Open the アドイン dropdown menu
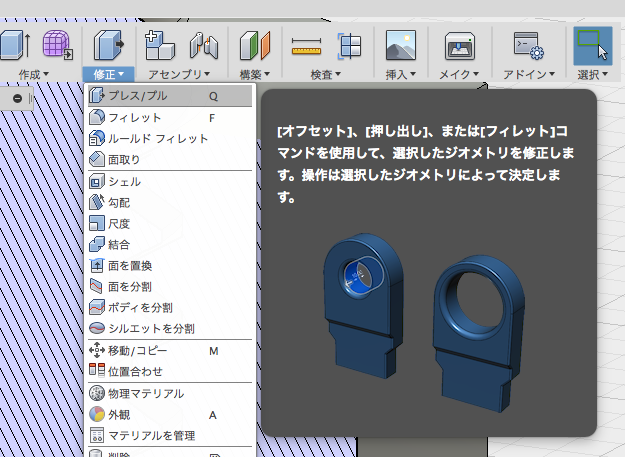The height and width of the screenshot is (457, 625). pyautogui.click(x=529, y=74)
